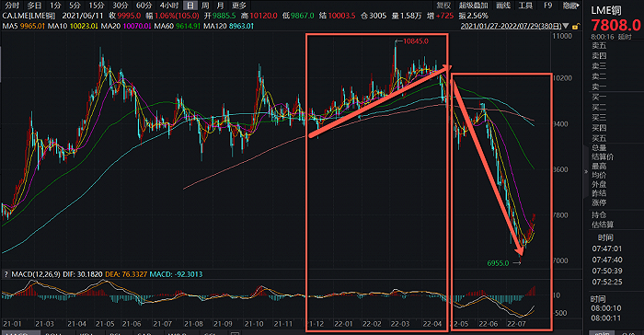Expand the 更多 period options
This screenshot has height=335, width=644.
click(x=238, y=6)
